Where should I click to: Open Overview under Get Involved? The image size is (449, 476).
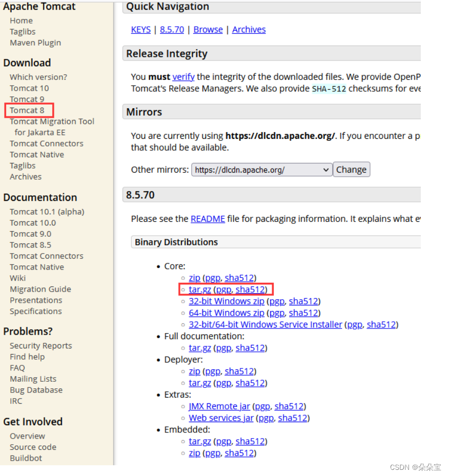[x=27, y=436]
